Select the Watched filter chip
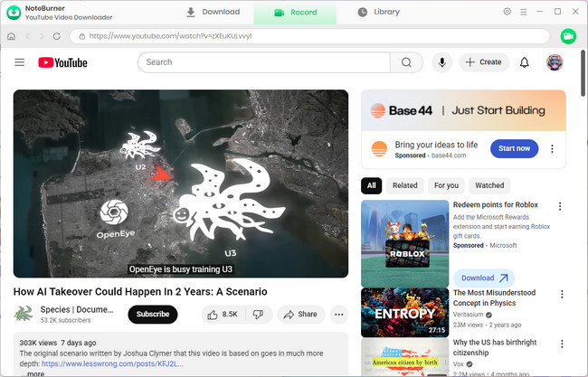Image resolution: width=588 pixels, height=377 pixels. click(x=489, y=185)
